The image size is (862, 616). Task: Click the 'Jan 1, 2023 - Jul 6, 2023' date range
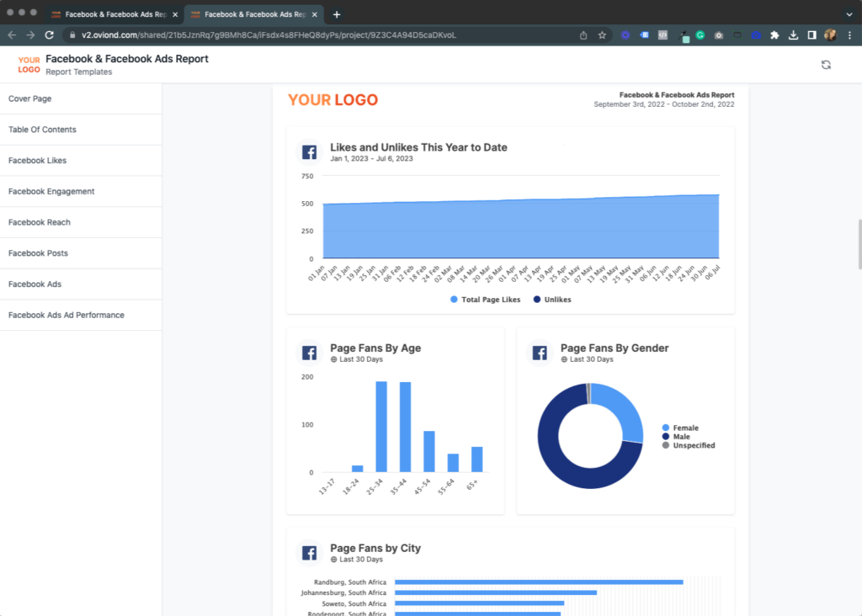[x=371, y=158]
